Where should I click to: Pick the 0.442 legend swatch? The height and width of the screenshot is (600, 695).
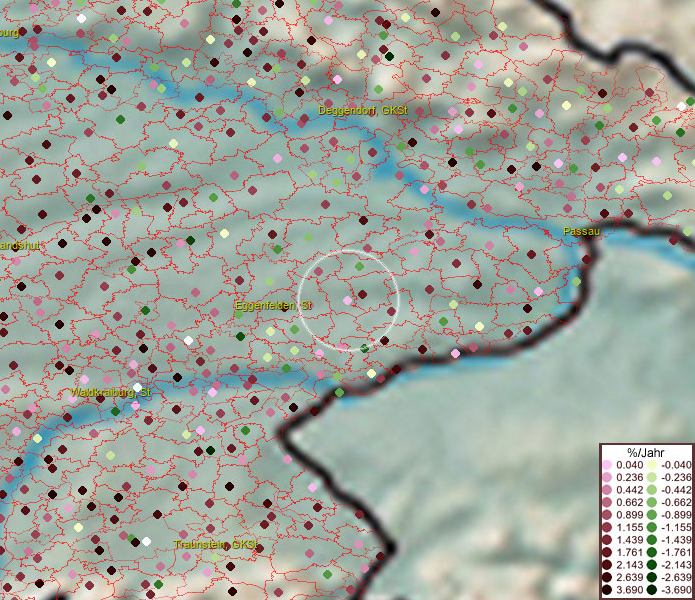click(x=607, y=490)
